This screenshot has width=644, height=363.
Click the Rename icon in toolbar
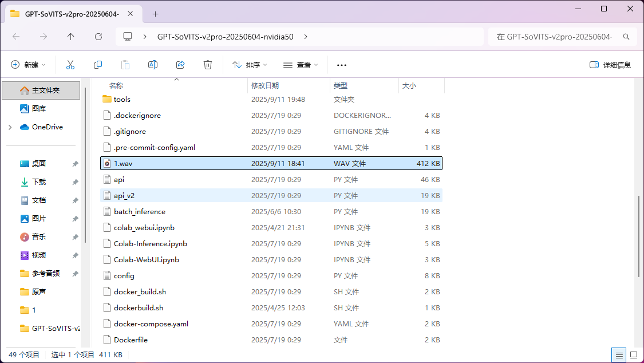(x=153, y=65)
